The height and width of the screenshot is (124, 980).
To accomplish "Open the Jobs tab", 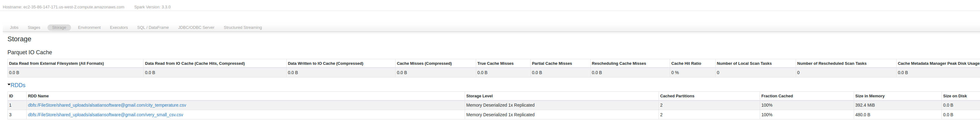I will tap(14, 27).
